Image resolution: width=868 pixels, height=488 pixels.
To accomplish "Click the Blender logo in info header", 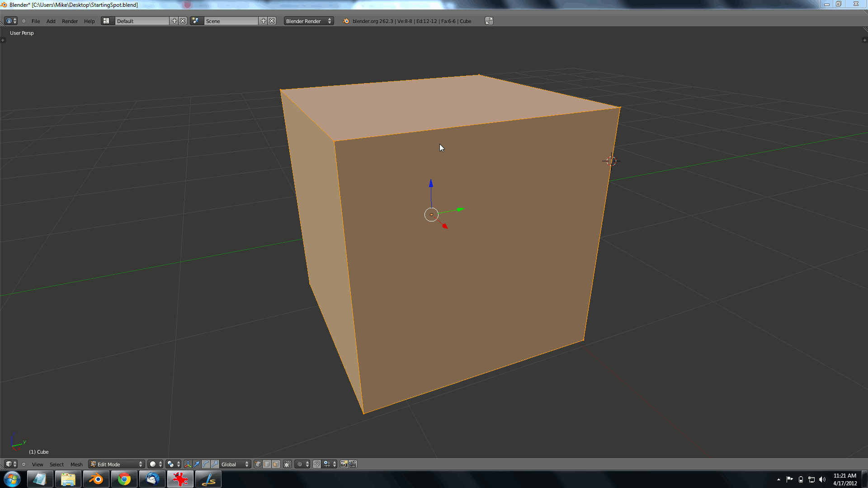I will click(x=346, y=21).
